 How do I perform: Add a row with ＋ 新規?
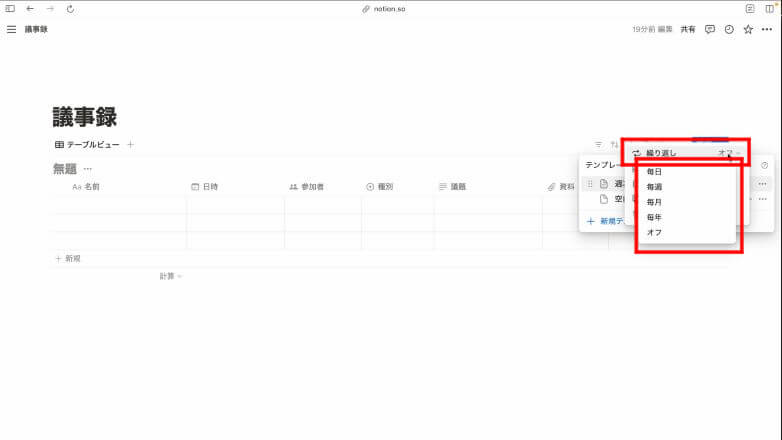(68, 258)
